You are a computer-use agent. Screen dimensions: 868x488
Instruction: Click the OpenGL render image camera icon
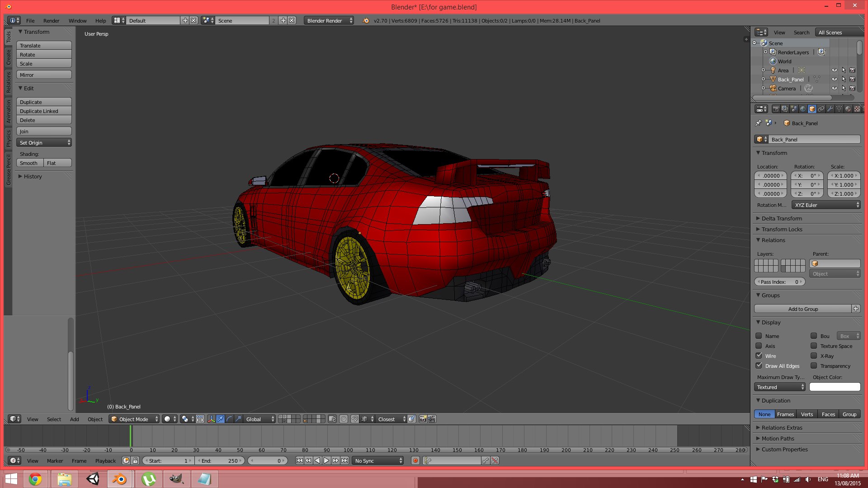click(x=423, y=419)
